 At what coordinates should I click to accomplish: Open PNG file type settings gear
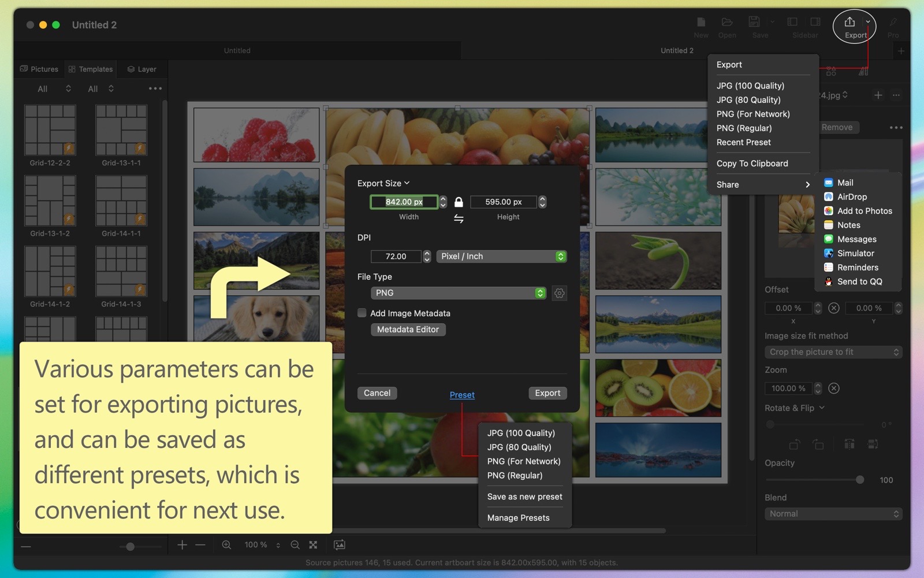pos(559,293)
